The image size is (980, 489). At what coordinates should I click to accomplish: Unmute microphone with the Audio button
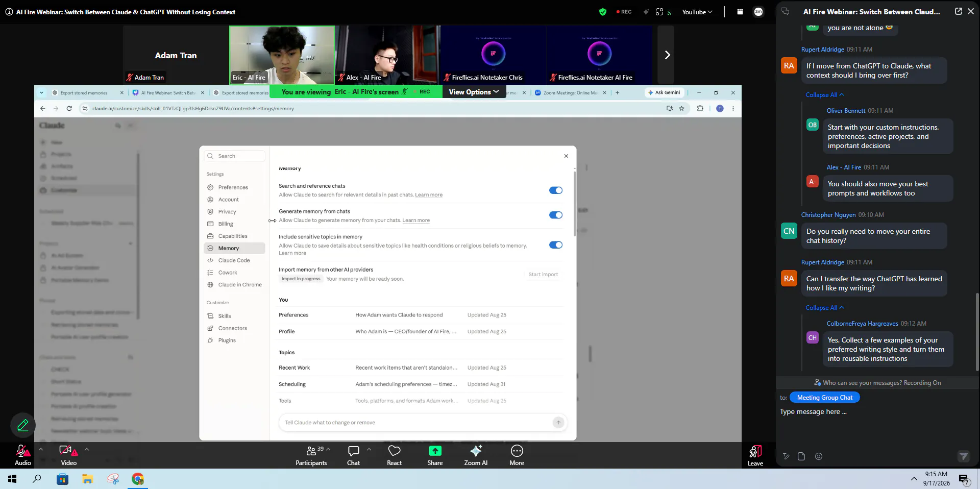(22, 455)
